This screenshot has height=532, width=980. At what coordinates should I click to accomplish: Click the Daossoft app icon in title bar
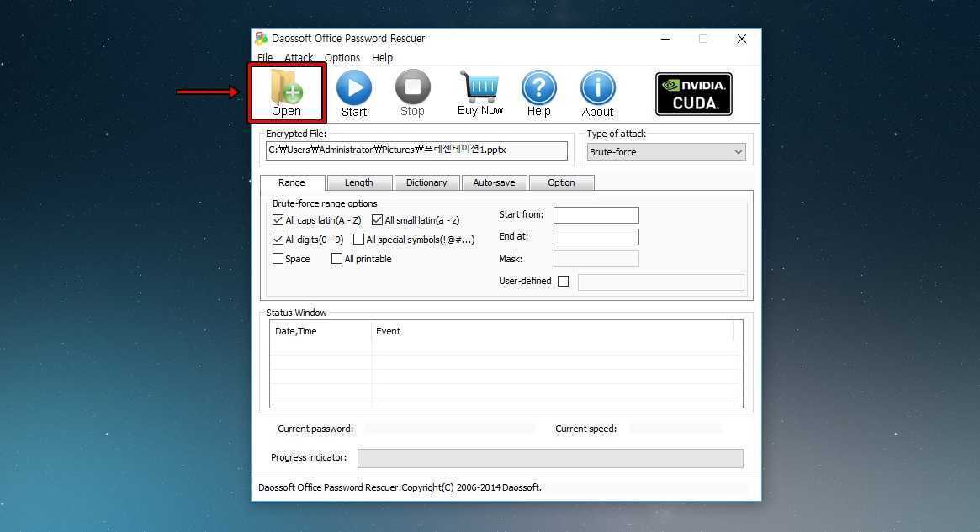pos(262,39)
